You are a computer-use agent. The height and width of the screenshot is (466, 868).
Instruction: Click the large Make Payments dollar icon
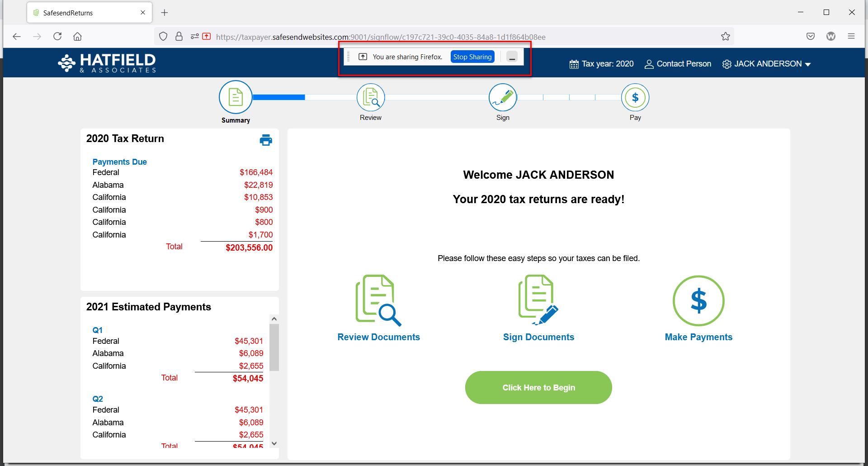[698, 300]
